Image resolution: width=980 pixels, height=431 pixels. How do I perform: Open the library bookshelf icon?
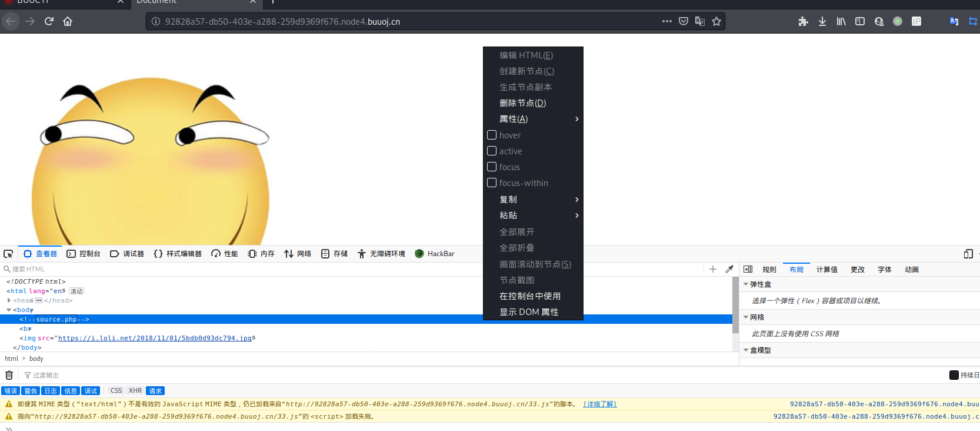[841, 21]
